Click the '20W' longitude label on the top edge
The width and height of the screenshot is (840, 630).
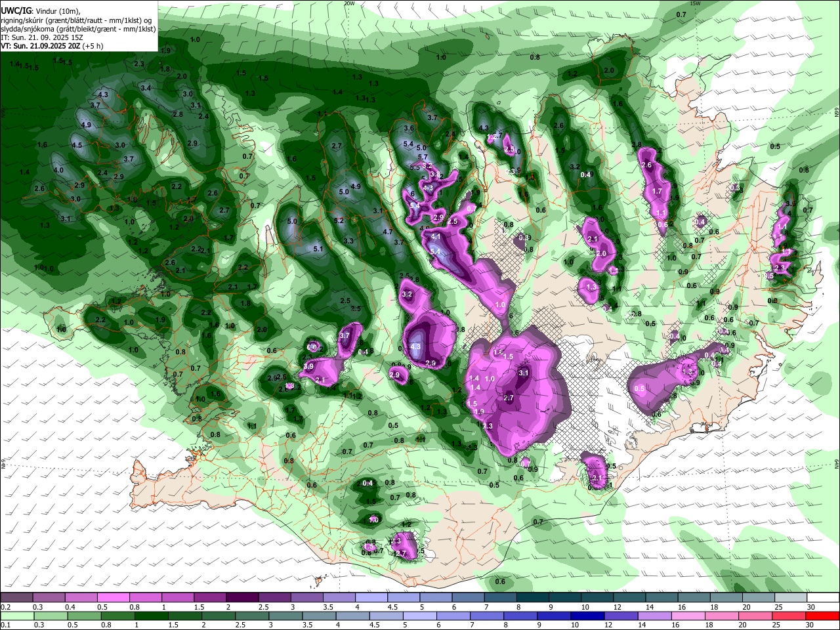click(x=349, y=3)
